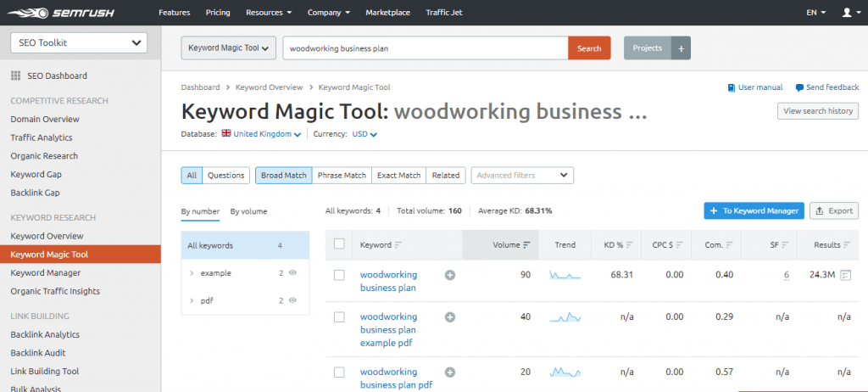The width and height of the screenshot is (868, 392).
Task: Change the United Kingdom database dropdown
Action: pos(267,134)
